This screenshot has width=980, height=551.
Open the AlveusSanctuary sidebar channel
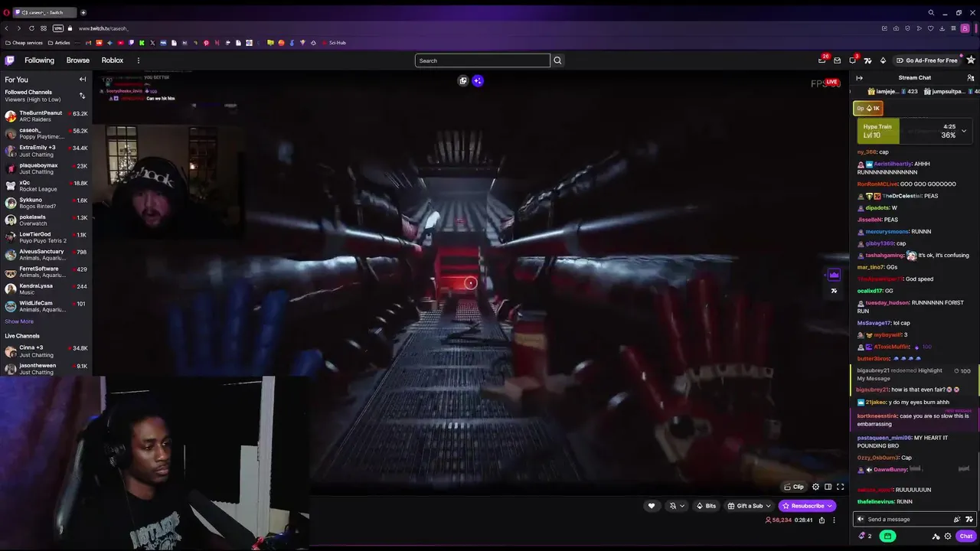[x=46, y=255]
